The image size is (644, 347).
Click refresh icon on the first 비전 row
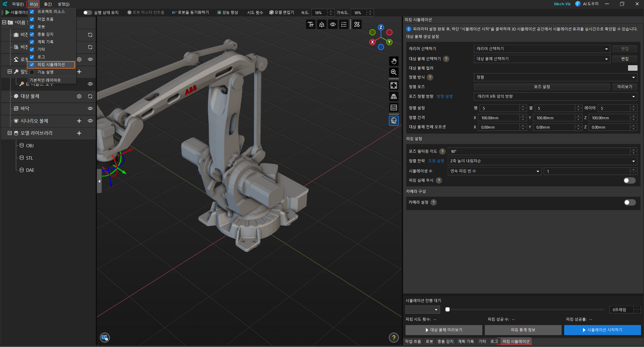point(90,35)
